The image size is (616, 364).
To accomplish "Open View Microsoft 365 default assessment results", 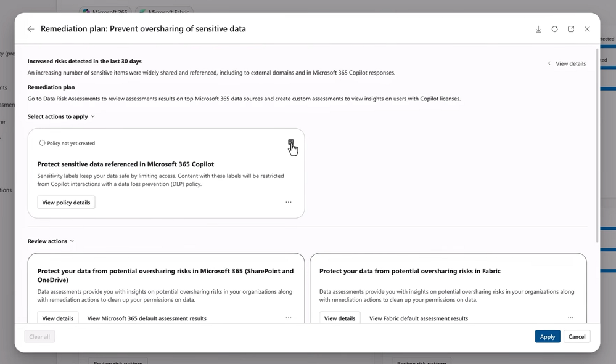I will [147, 318].
